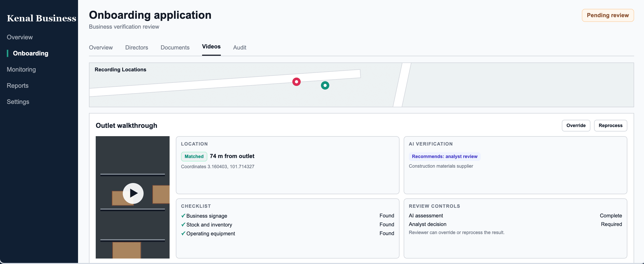
Task: Click the Outlet walkthrough section heading
Action: (x=126, y=125)
